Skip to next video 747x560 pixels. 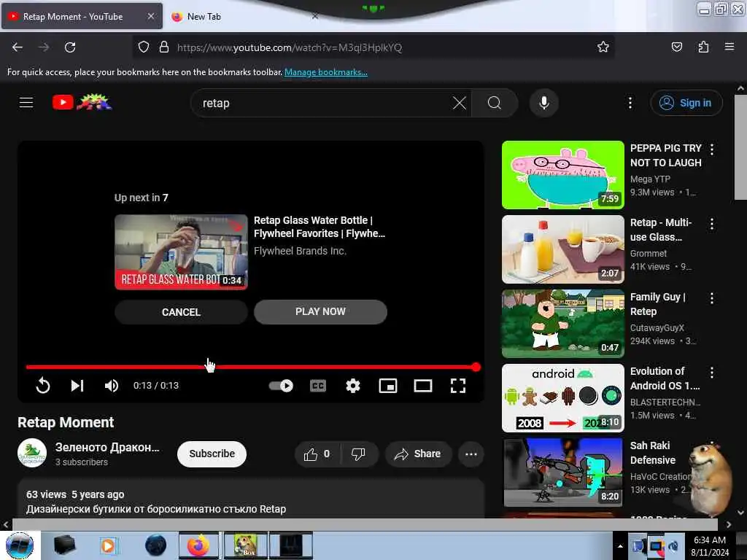(x=77, y=385)
